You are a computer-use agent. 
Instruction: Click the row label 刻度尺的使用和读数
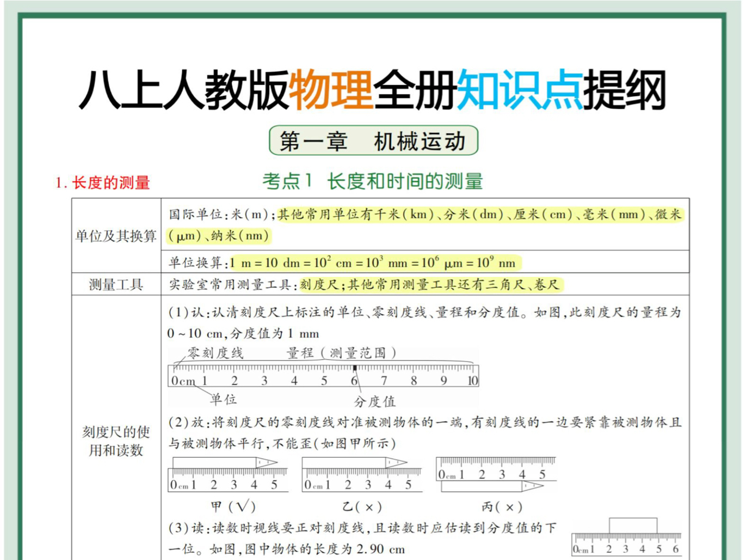[116, 441]
